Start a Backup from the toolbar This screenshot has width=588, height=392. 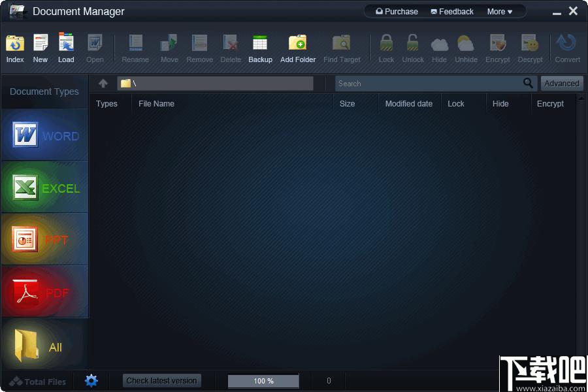[260, 48]
